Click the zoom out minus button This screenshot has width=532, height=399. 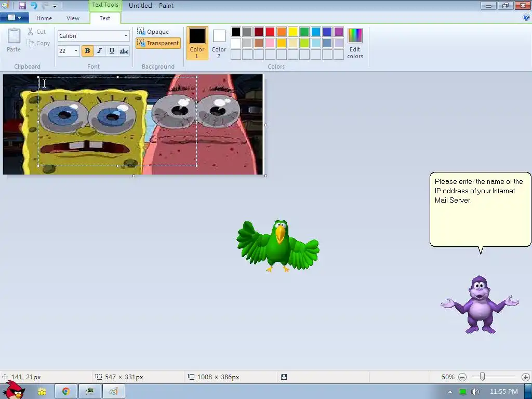click(x=462, y=377)
